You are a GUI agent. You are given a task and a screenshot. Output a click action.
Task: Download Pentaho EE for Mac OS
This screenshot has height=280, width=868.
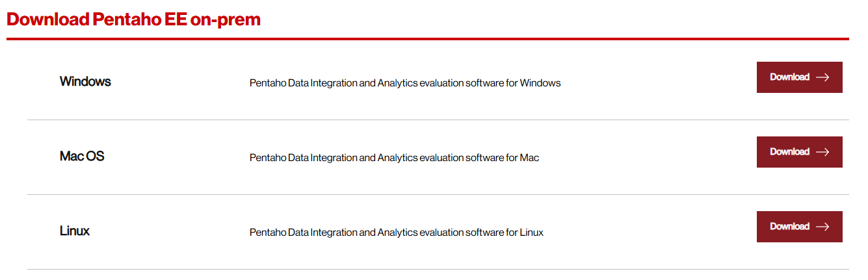coord(799,152)
